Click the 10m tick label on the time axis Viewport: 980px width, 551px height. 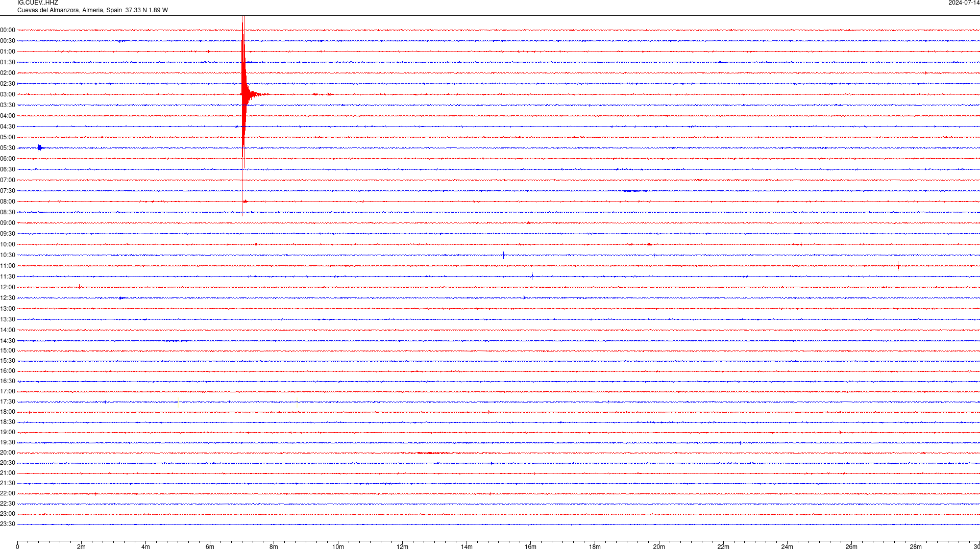click(x=338, y=547)
